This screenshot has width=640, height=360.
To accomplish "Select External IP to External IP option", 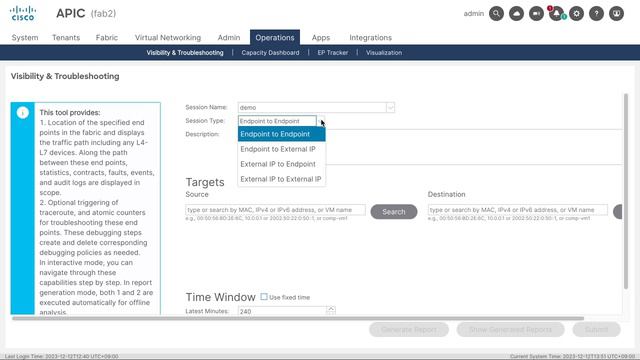I will 282,179.
